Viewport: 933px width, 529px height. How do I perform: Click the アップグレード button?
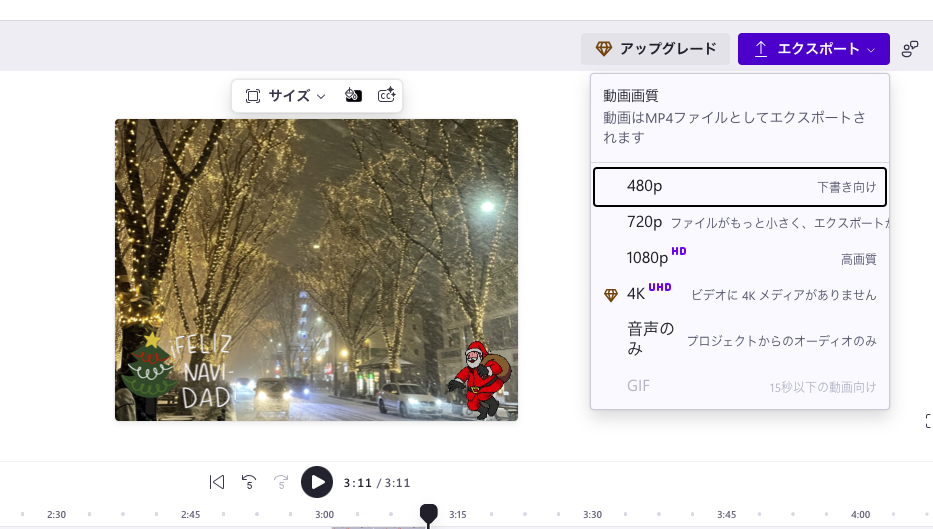[x=656, y=49]
